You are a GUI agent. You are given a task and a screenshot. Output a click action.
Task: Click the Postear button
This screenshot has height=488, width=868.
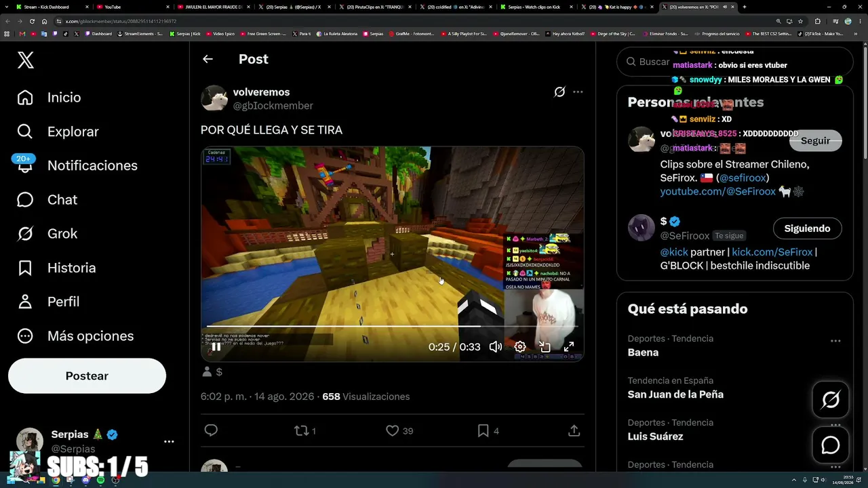click(87, 376)
